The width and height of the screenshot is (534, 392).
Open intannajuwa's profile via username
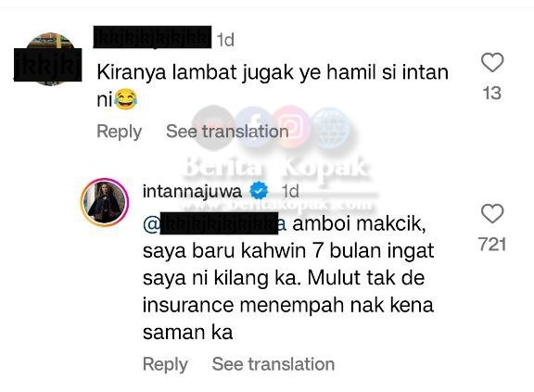pyautogui.click(x=192, y=191)
